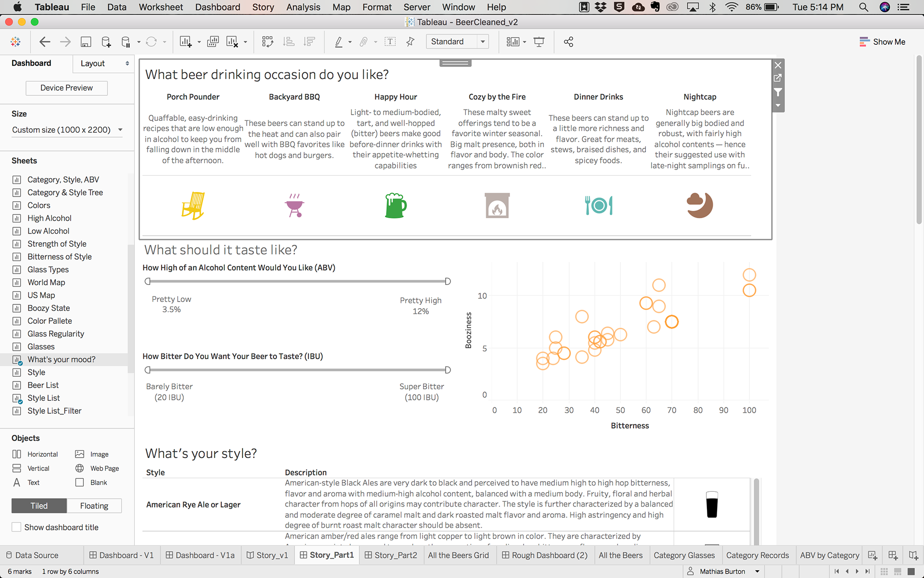
Task: Click the Go to Sheet icon
Action: pos(778,78)
